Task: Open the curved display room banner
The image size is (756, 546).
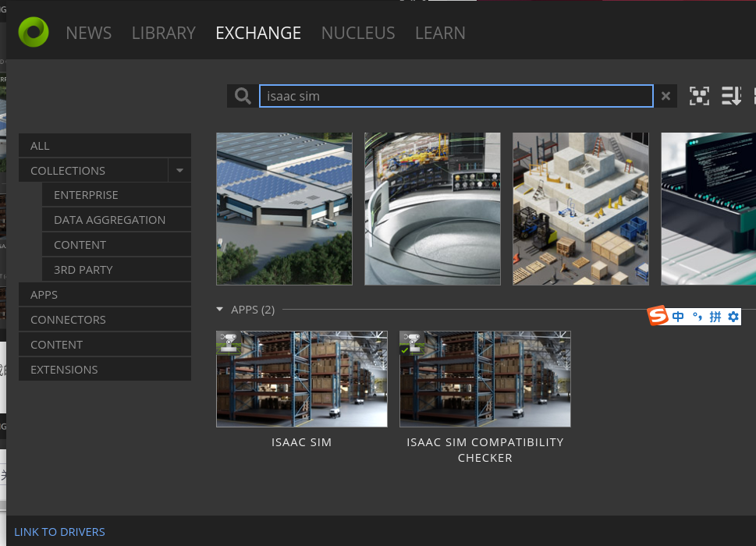Action: point(432,209)
